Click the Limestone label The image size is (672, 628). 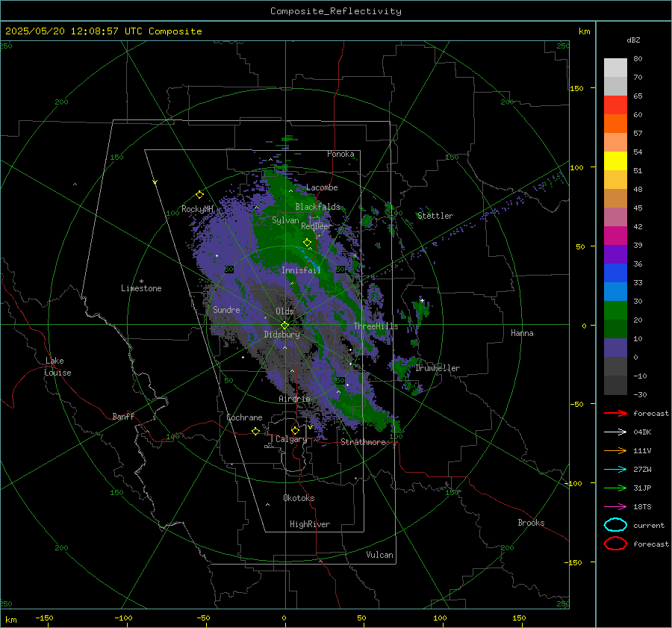click(141, 288)
